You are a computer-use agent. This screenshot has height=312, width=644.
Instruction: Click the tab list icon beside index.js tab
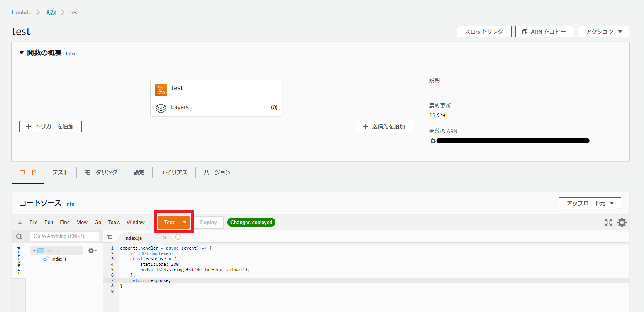coord(110,237)
